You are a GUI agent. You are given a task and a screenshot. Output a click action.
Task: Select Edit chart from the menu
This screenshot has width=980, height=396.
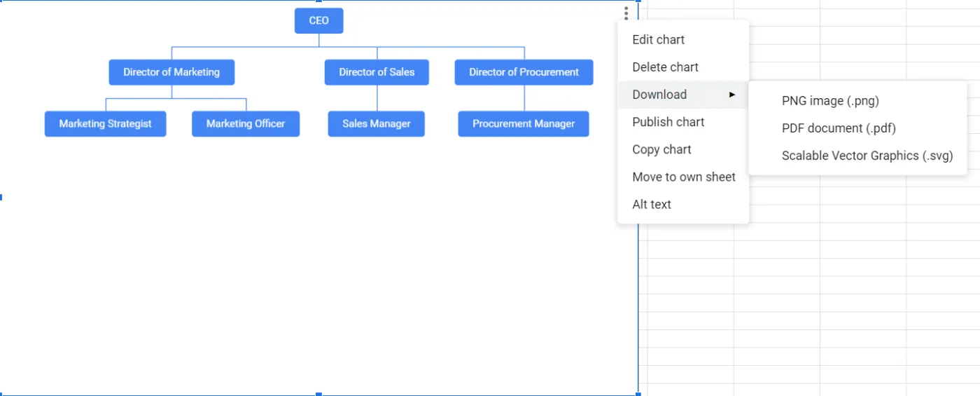658,40
